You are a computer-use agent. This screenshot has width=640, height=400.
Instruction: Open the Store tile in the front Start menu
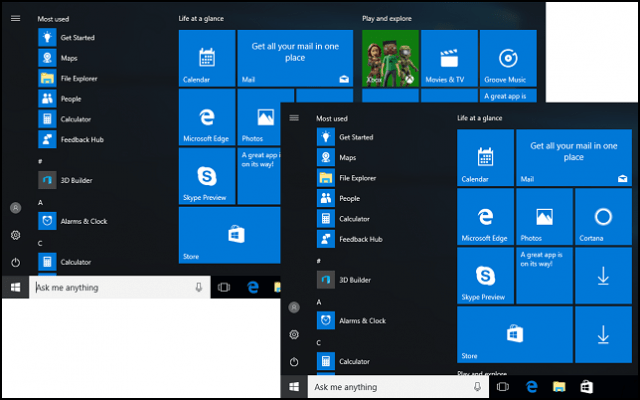click(x=515, y=335)
